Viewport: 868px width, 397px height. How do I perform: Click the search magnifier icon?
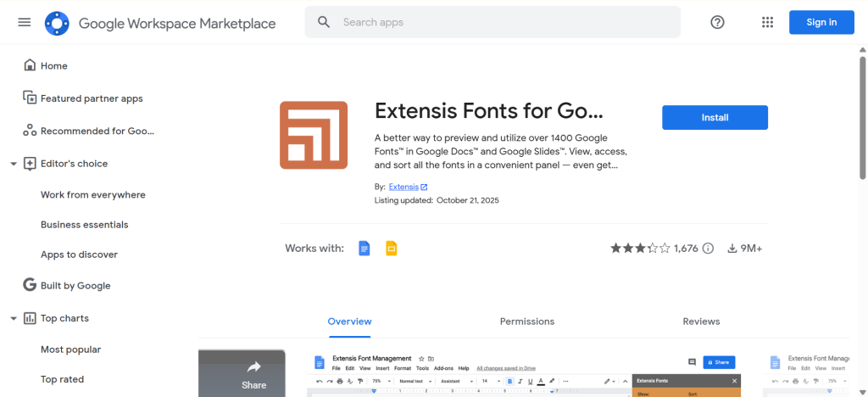pyautogui.click(x=324, y=22)
